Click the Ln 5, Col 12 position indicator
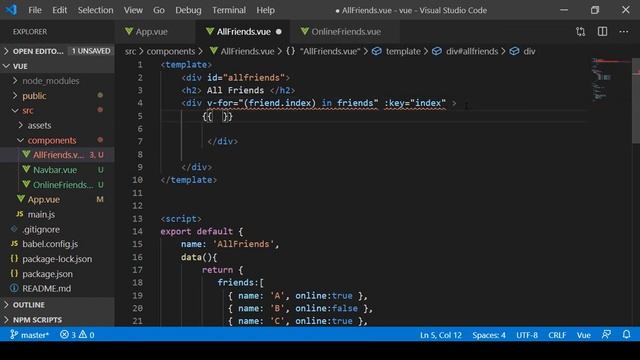The height and width of the screenshot is (360, 640). [x=441, y=335]
